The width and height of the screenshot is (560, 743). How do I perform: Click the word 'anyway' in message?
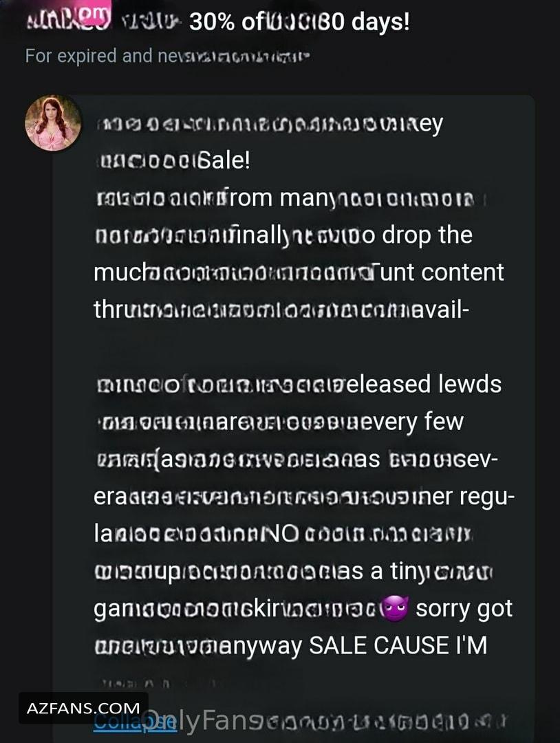261,646
